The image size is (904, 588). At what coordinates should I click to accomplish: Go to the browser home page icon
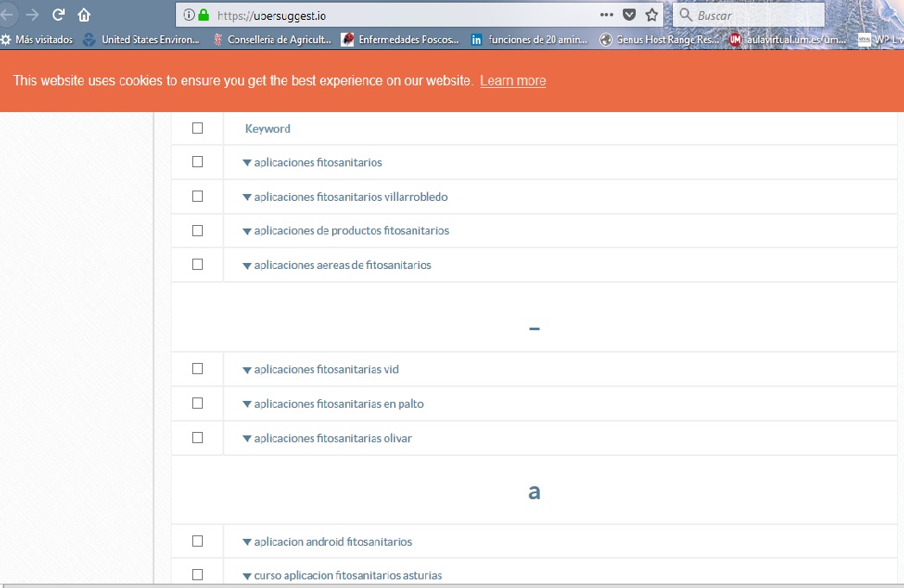84,15
